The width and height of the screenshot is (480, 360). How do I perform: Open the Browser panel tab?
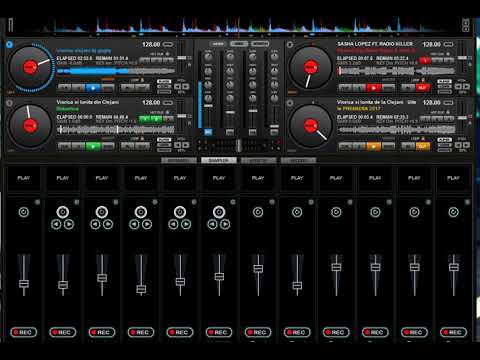179,160
